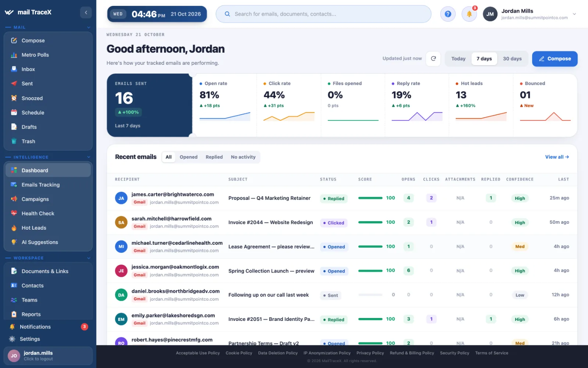
Task: Switch range to Today
Action: [x=458, y=59]
